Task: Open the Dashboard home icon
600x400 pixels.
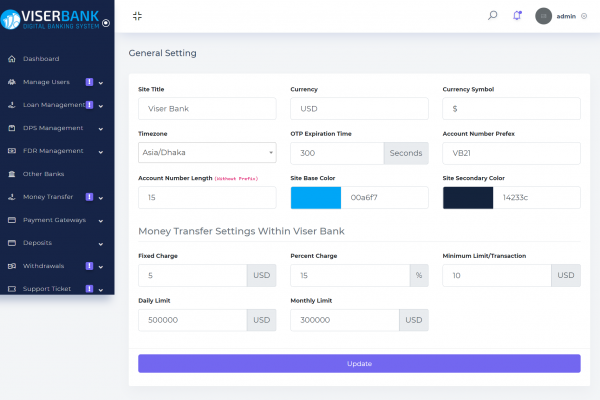Action: click(x=12, y=59)
